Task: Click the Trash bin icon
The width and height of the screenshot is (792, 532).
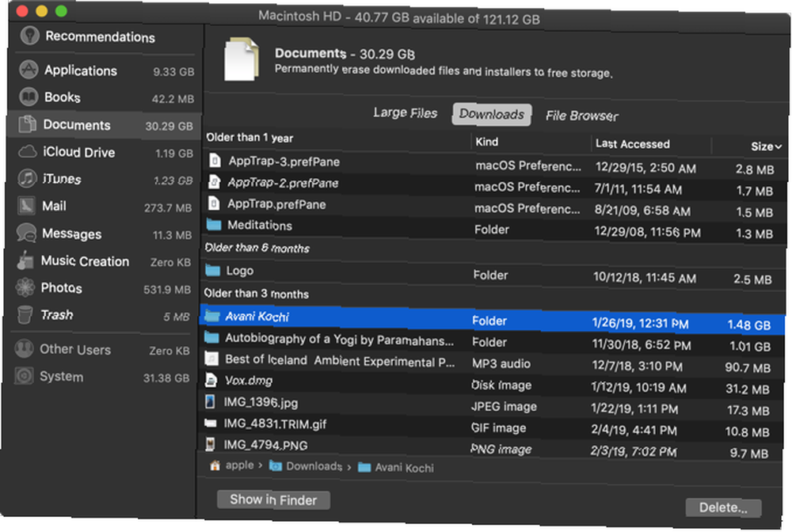Action: point(25,314)
